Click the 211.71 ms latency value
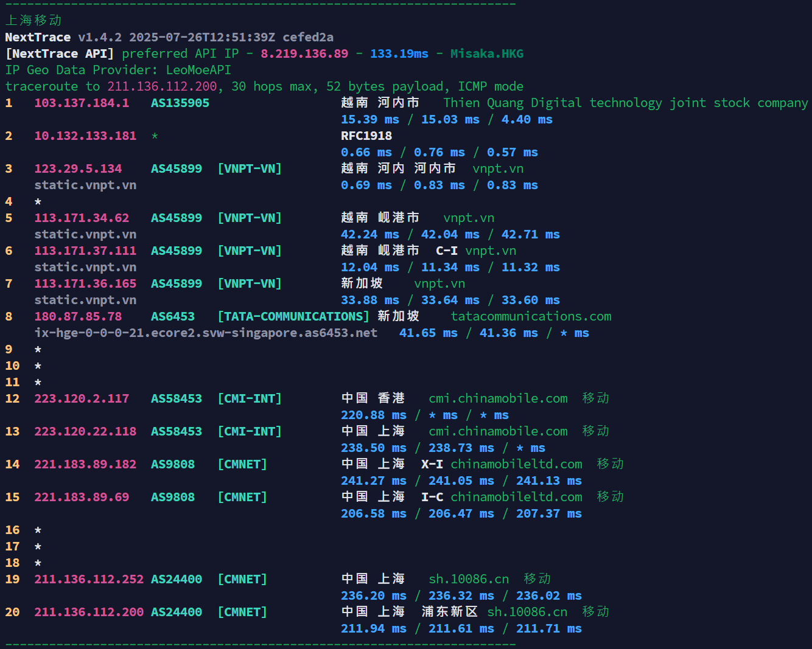The image size is (812, 649). (549, 628)
